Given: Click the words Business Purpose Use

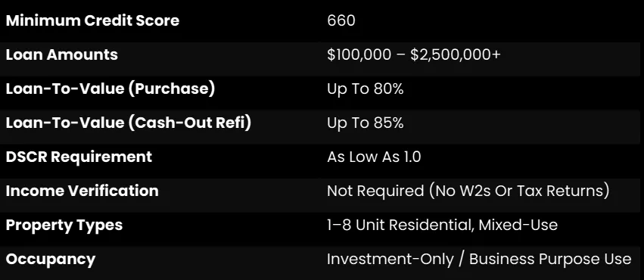Looking at the screenshot, I should coord(550,260).
